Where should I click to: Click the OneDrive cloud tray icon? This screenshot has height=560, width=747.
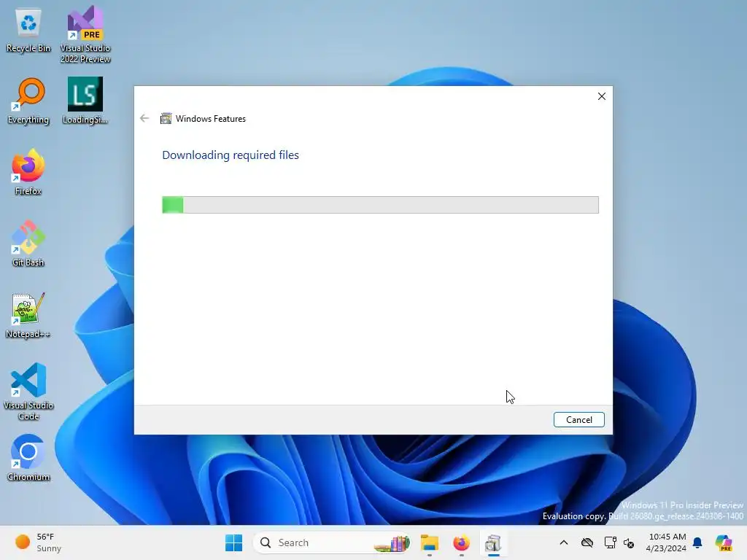tap(587, 542)
